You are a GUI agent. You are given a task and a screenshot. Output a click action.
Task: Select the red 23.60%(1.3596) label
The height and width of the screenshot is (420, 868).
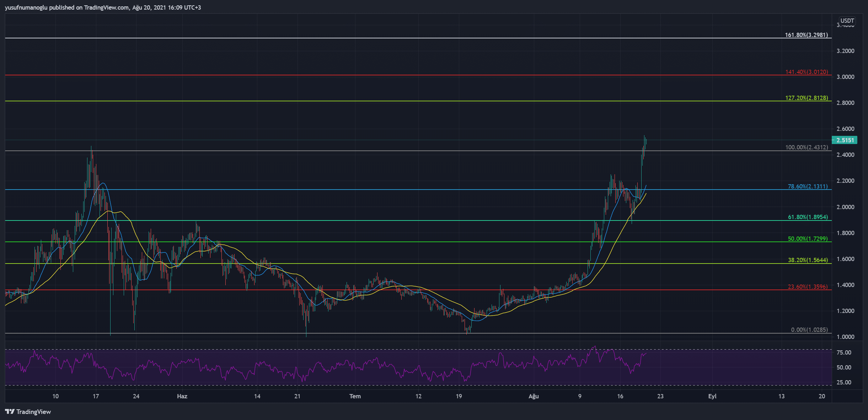(808, 287)
